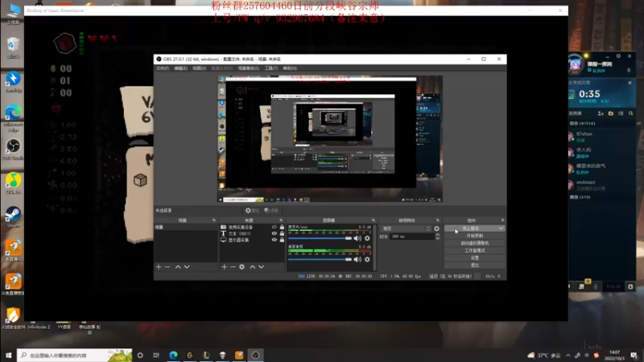Move source down in the Sources list
Screen dimensions: 644x362
[x=261, y=267]
